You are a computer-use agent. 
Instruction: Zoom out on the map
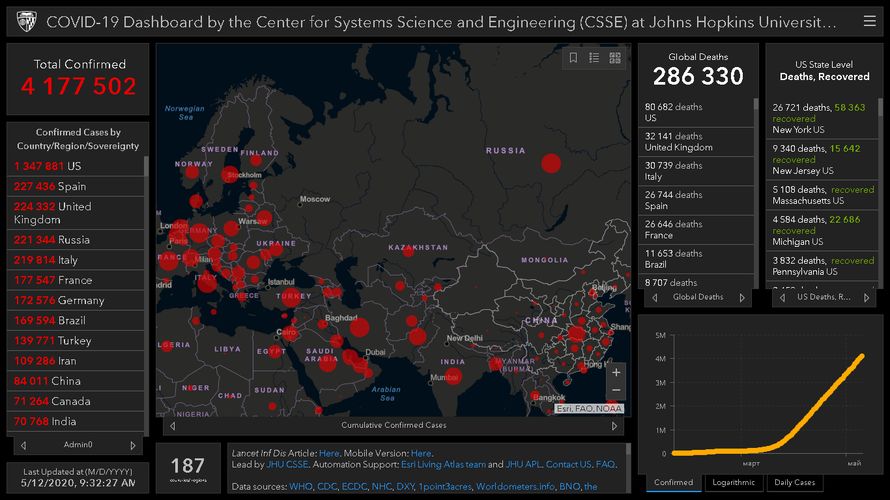click(x=616, y=391)
